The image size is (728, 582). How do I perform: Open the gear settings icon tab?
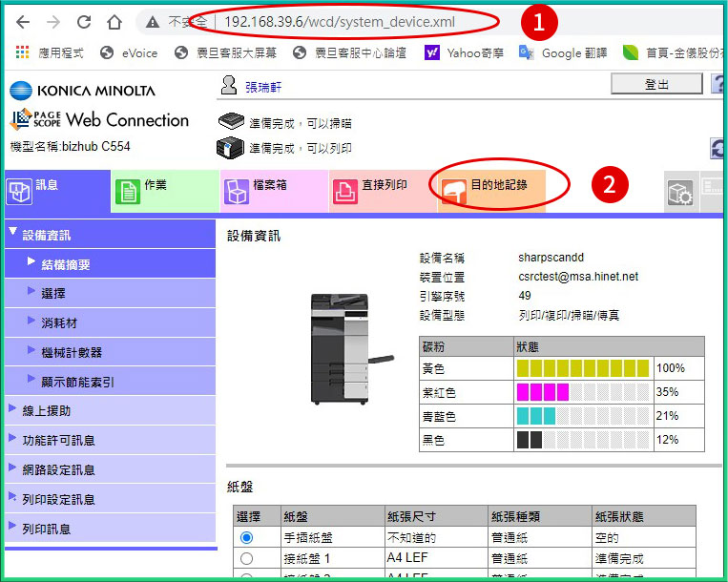coord(679,192)
